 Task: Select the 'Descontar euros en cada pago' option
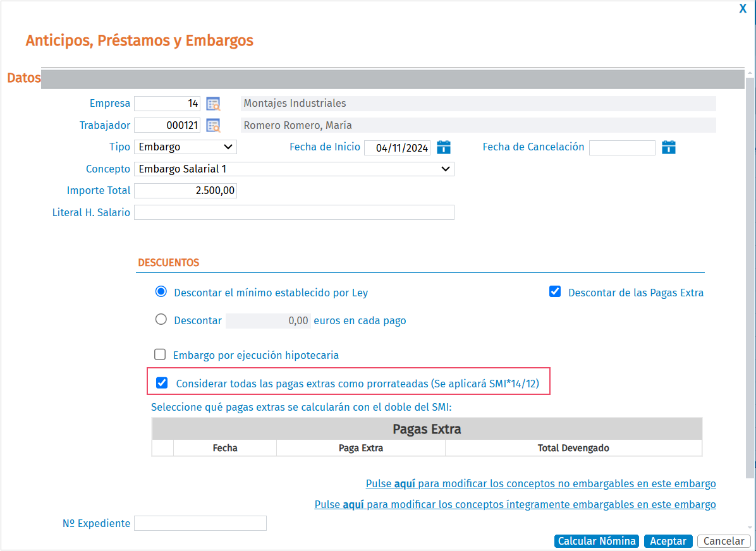161,320
